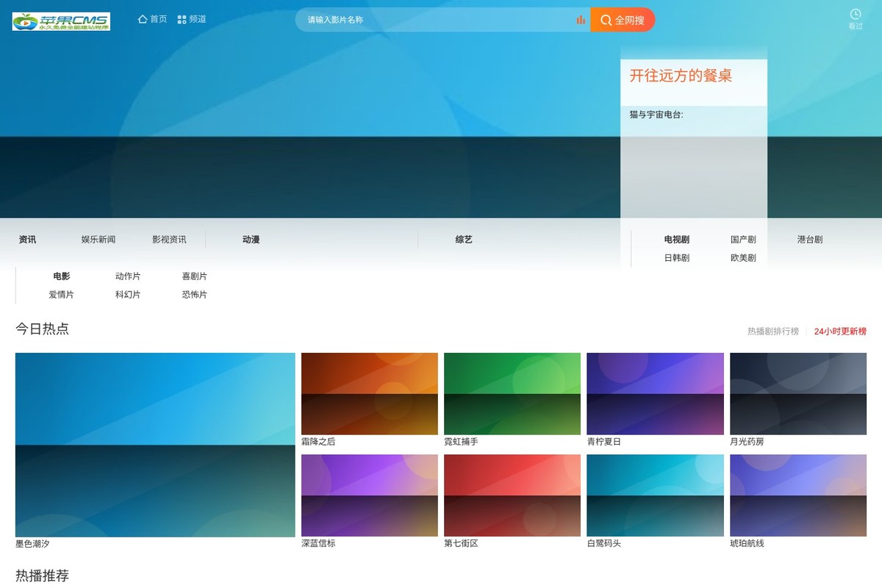Click the 白鹭码头 title text
This screenshot has height=588, width=882.
(x=603, y=543)
